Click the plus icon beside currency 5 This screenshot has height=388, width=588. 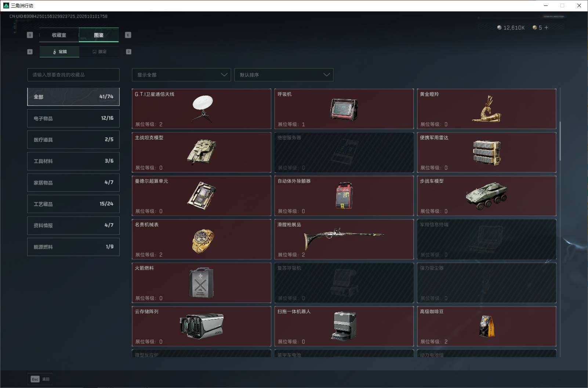[x=546, y=28]
